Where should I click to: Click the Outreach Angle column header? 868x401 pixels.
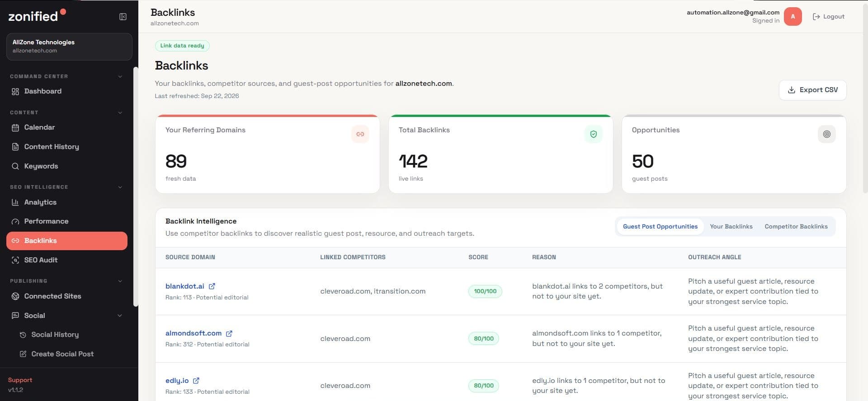coord(715,257)
